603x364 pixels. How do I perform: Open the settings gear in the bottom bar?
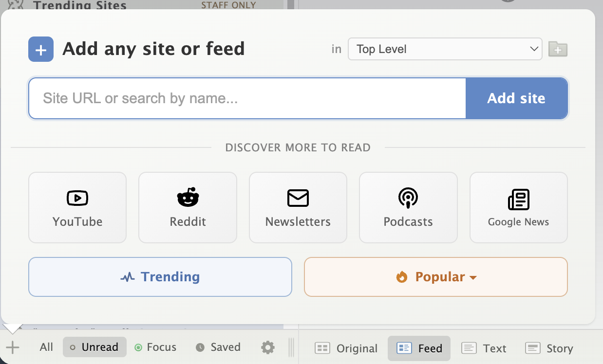268,347
